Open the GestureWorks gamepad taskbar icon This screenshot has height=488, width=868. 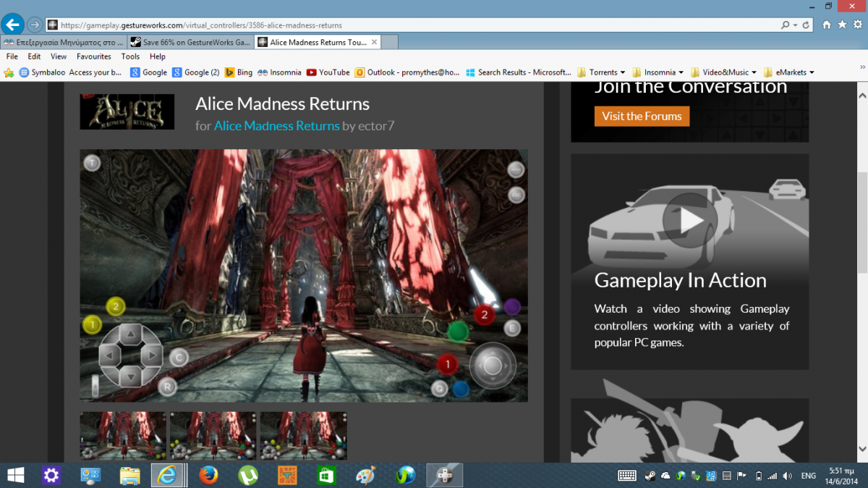(445, 476)
